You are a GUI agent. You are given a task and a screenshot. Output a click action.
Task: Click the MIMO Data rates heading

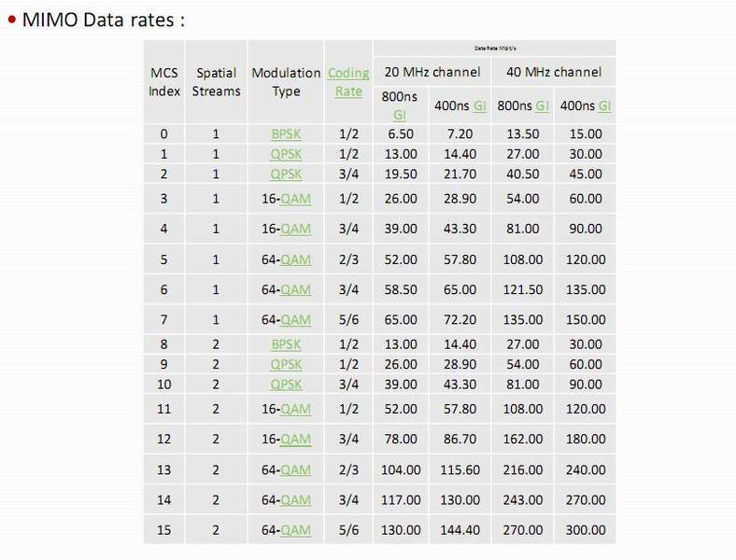pos(103,20)
